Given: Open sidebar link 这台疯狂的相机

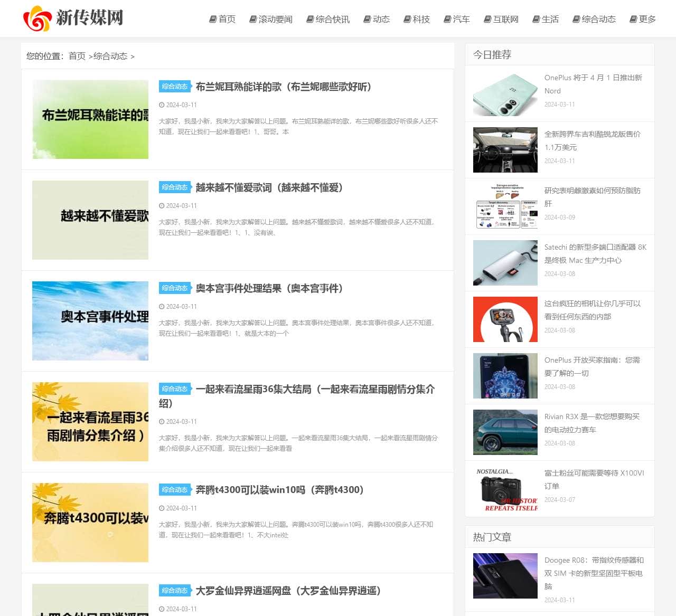Looking at the screenshot, I should pyautogui.click(x=593, y=310).
